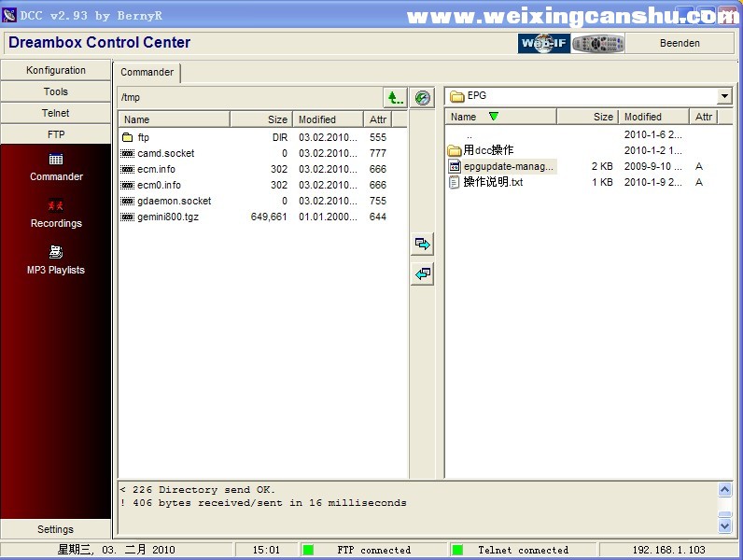Click the 192.168.1.103 IP address in status bar
Viewport: 743px width, 560px height.
coord(668,550)
